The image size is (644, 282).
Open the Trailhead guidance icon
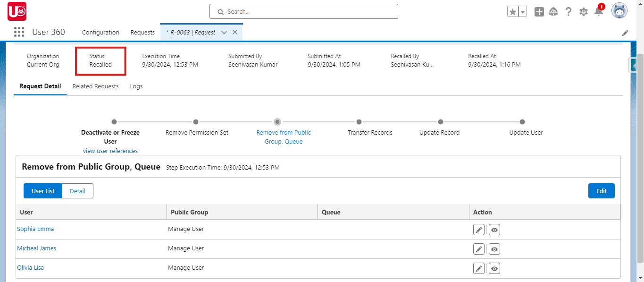tap(554, 12)
